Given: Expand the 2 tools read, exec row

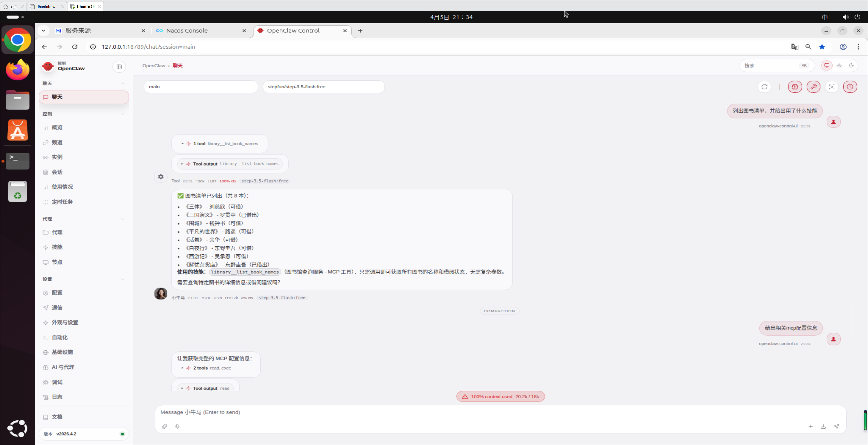Looking at the screenshot, I should [x=206, y=368].
